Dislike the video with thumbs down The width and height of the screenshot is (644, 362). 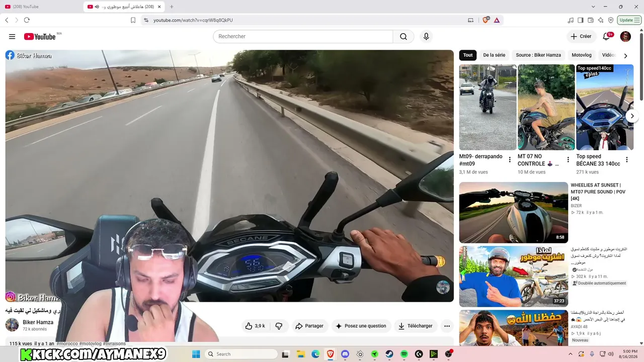(279, 326)
